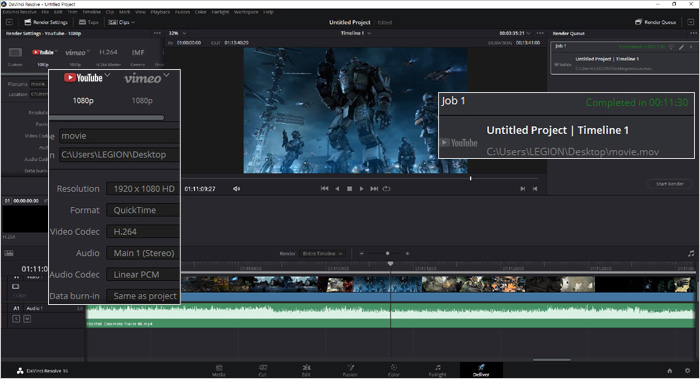Go to previous clip in viewer

pyautogui.click(x=535, y=189)
